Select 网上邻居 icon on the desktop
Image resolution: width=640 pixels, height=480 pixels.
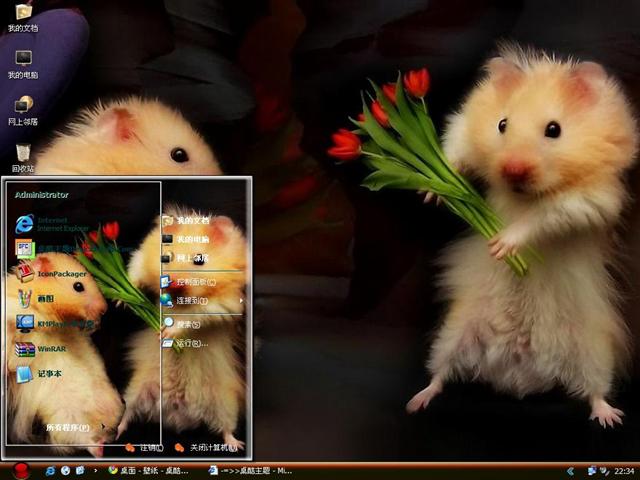[23, 108]
